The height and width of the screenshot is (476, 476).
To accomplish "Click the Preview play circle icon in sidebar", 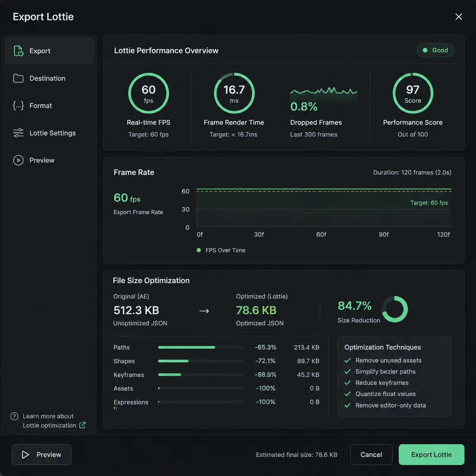I will pyautogui.click(x=18, y=160).
